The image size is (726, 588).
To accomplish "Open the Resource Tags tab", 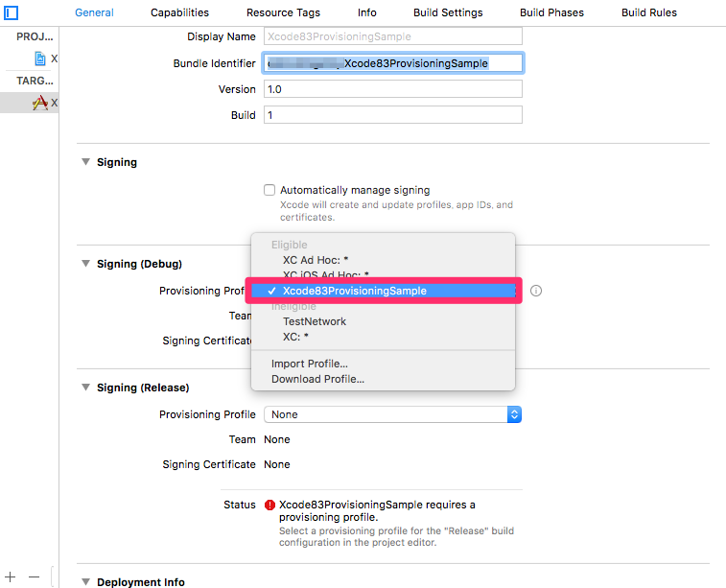I will pos(283,12).
